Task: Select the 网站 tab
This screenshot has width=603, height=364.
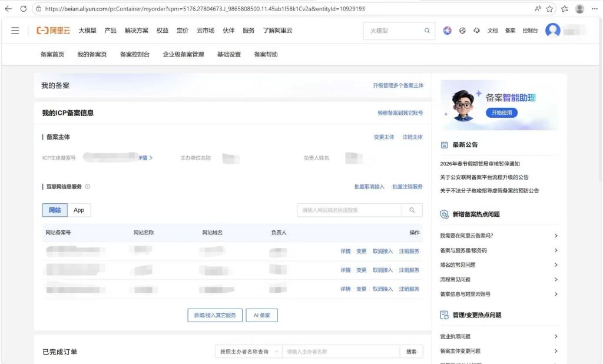Action: [55, 210]
